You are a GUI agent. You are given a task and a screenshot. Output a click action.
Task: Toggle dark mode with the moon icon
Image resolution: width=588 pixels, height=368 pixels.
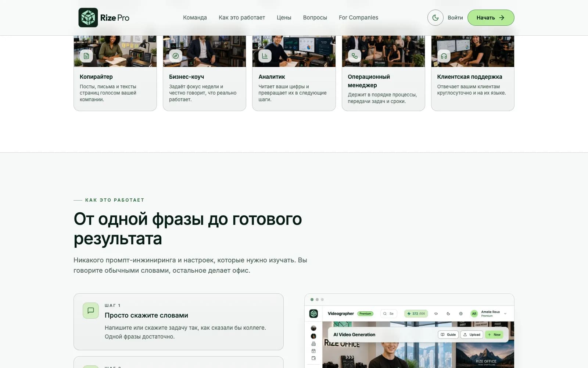coord(435,18)
